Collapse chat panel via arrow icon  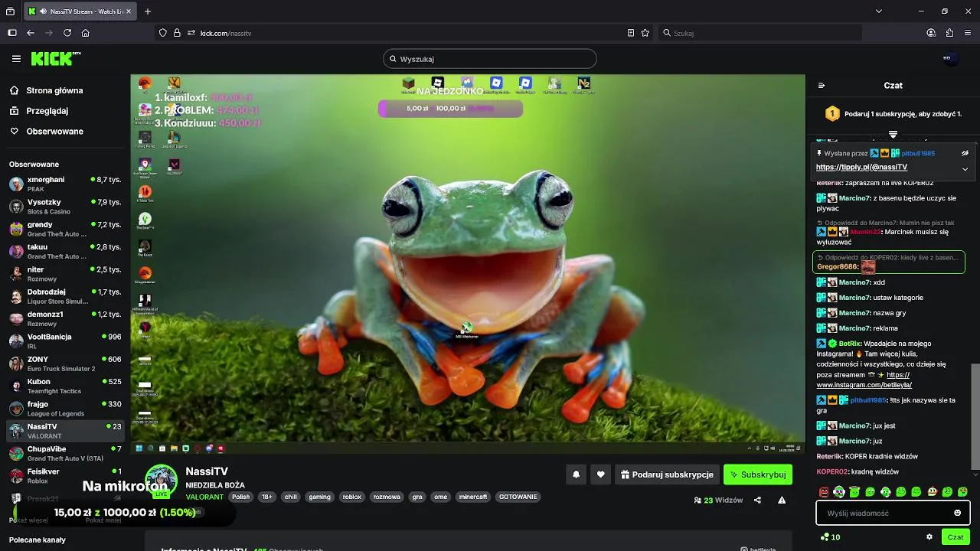(x=822, y=86)
